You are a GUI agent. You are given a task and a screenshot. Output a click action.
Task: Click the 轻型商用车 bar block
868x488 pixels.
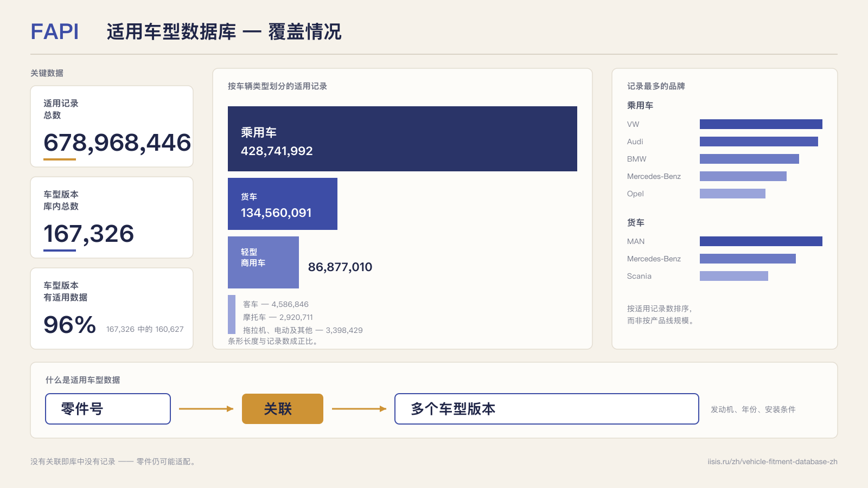point(263,262)
